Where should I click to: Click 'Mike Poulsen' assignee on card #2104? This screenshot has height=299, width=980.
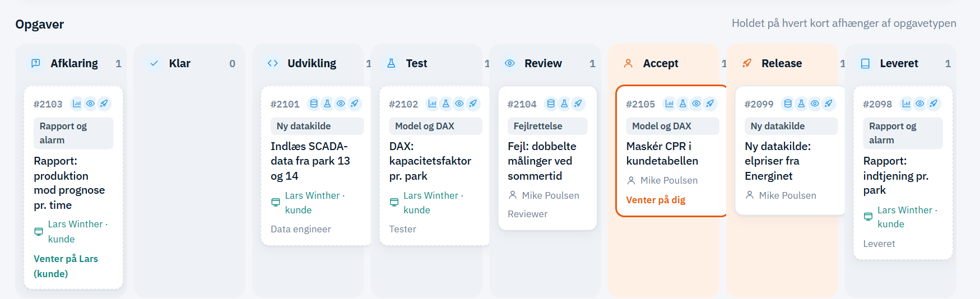click(550, 195)
